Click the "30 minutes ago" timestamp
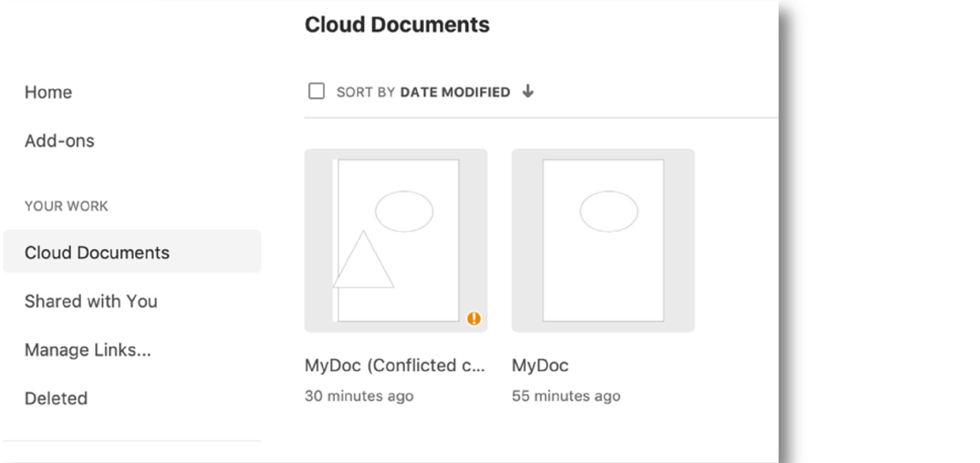980x463 pixels. coord(359,396)
